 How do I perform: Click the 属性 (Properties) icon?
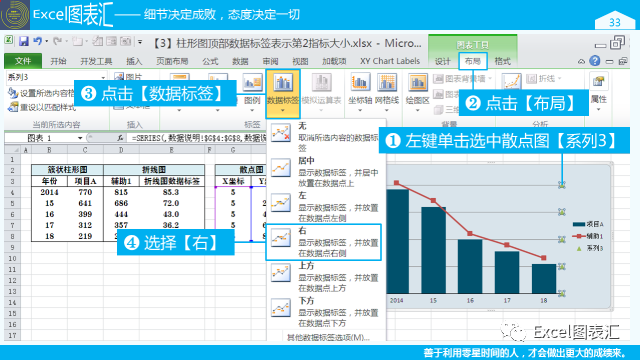(x=598, y=81)
